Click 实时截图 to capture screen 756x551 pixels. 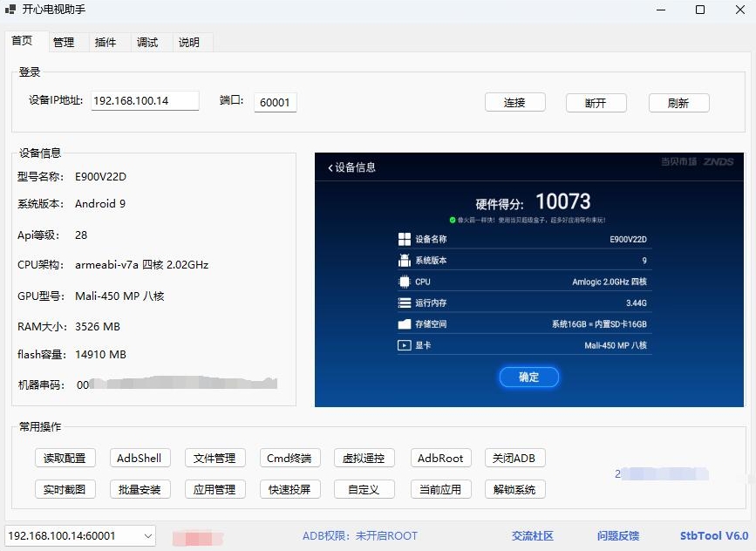point(65,489)
